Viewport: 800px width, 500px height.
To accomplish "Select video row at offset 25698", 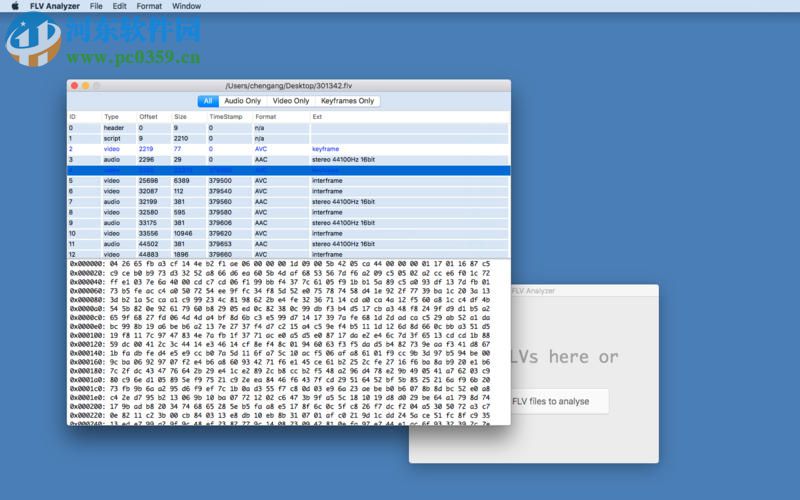I will click(288, 181).
